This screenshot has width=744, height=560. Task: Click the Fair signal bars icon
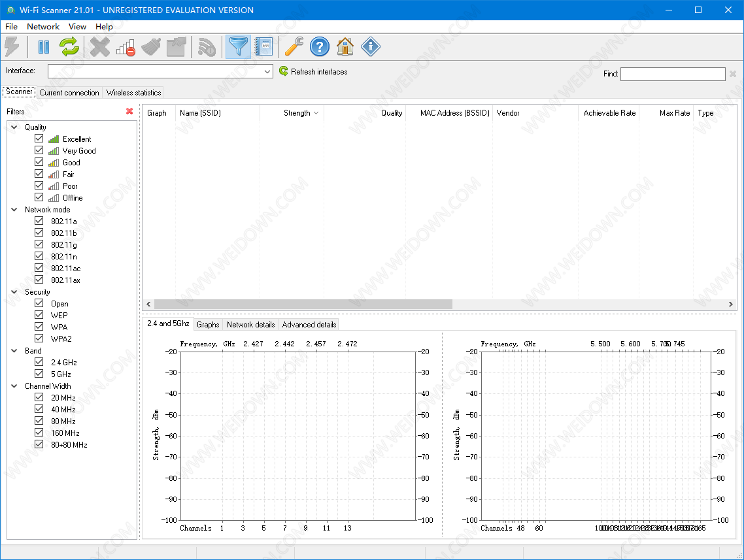click(54, 174)
